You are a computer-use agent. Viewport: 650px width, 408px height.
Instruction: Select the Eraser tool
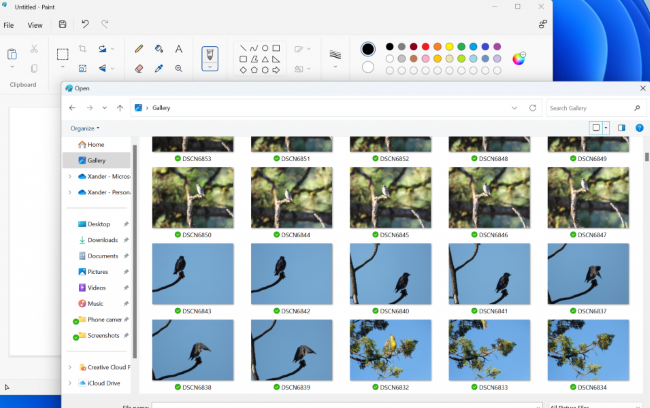(x=139, y=69)
